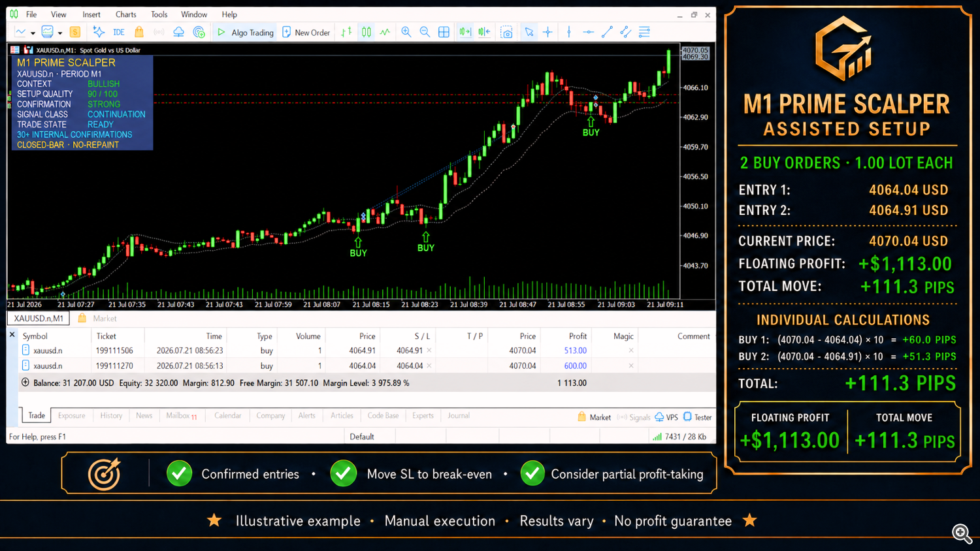Image resolution: width=980 pixels, height=551 pixels.
Task: Close the Toolbox panel with X
Action: click(x=12, y=335)
